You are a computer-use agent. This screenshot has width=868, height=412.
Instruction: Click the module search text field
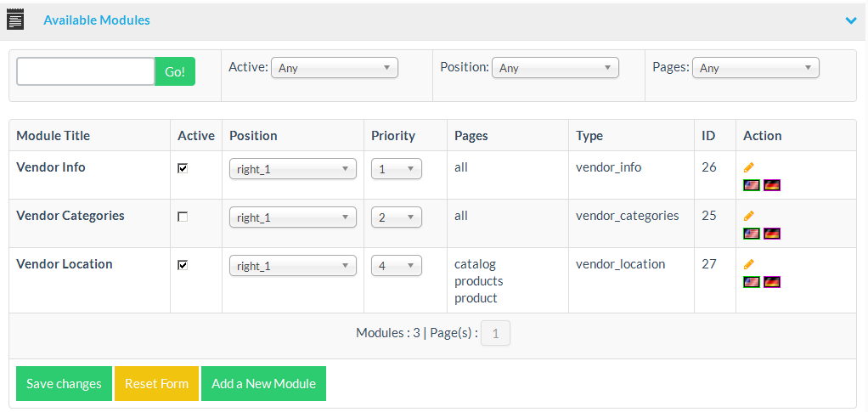[85, 71]
